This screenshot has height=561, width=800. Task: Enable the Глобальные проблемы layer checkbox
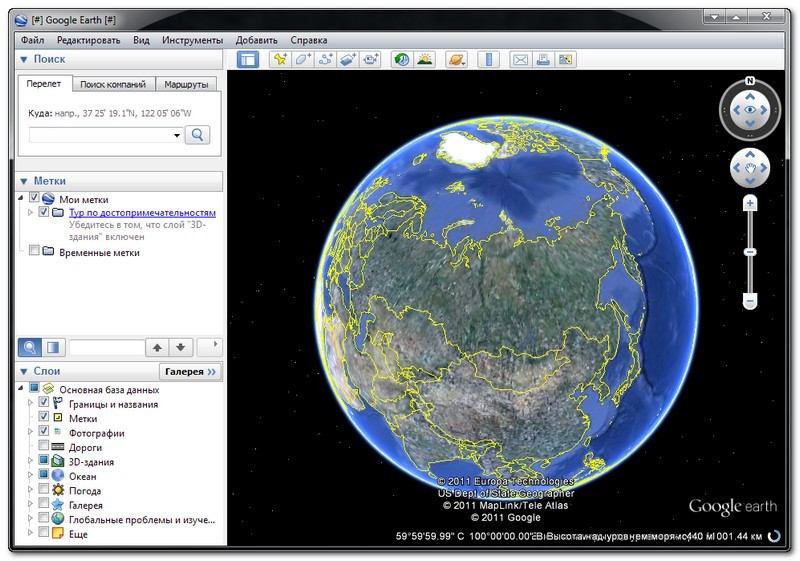pos(44,518)
